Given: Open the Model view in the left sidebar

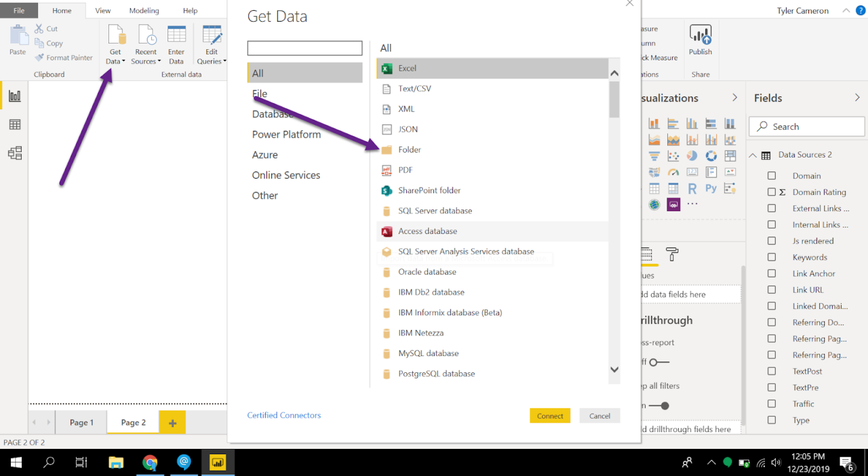Looking at the screenshot, I should (15, 153).
